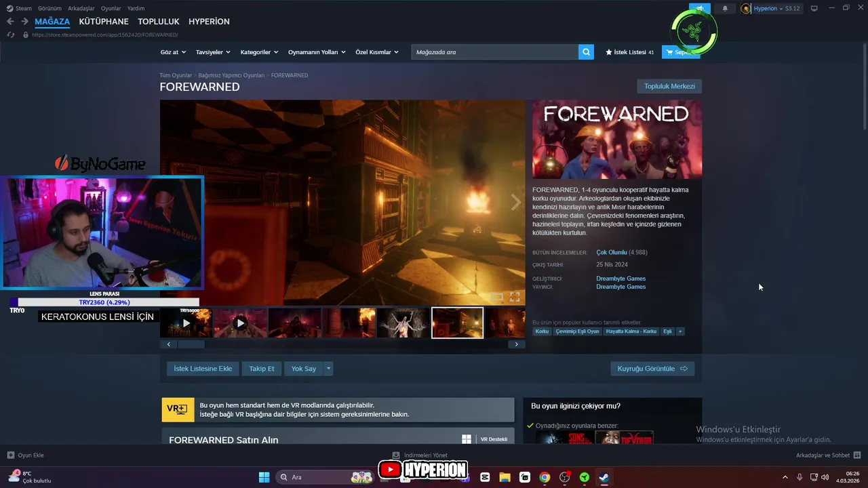
Task: Expand the Tavsiyeler dropdown
Action: tap(213, 52)
